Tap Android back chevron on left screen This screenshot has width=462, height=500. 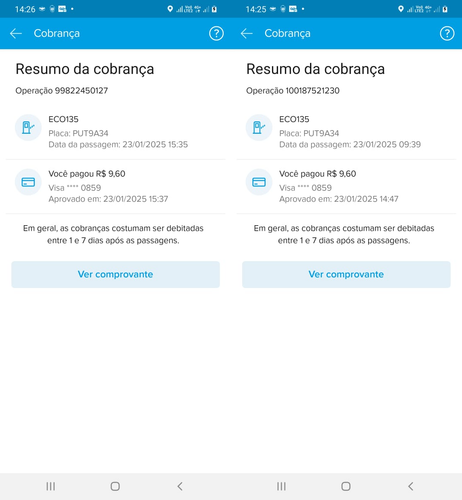pos(180,486)
